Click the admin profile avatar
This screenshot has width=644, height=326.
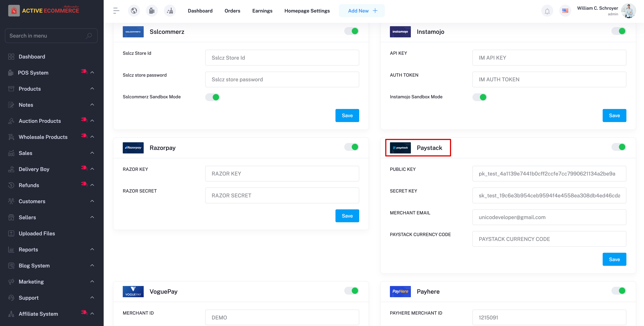click(x=628, y=11)
